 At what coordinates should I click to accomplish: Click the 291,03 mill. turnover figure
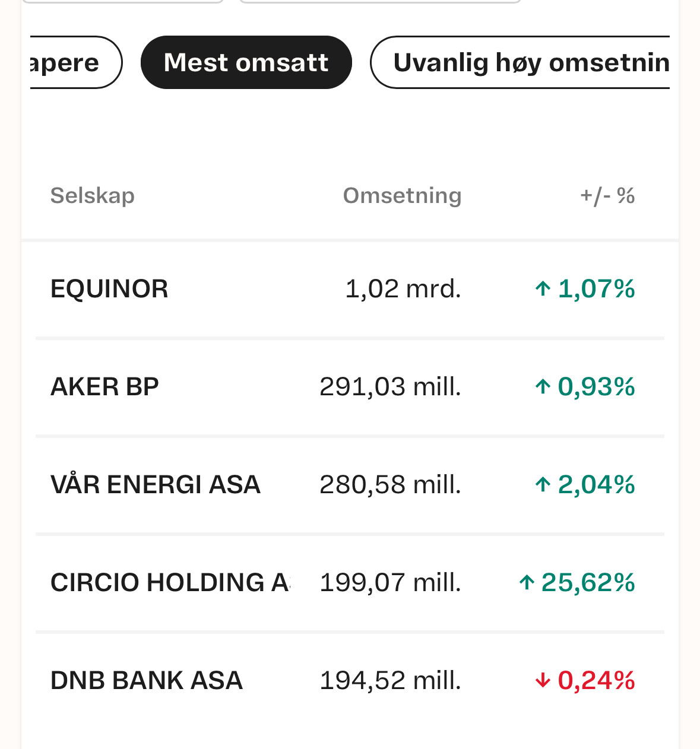click(x=390, y=387)
